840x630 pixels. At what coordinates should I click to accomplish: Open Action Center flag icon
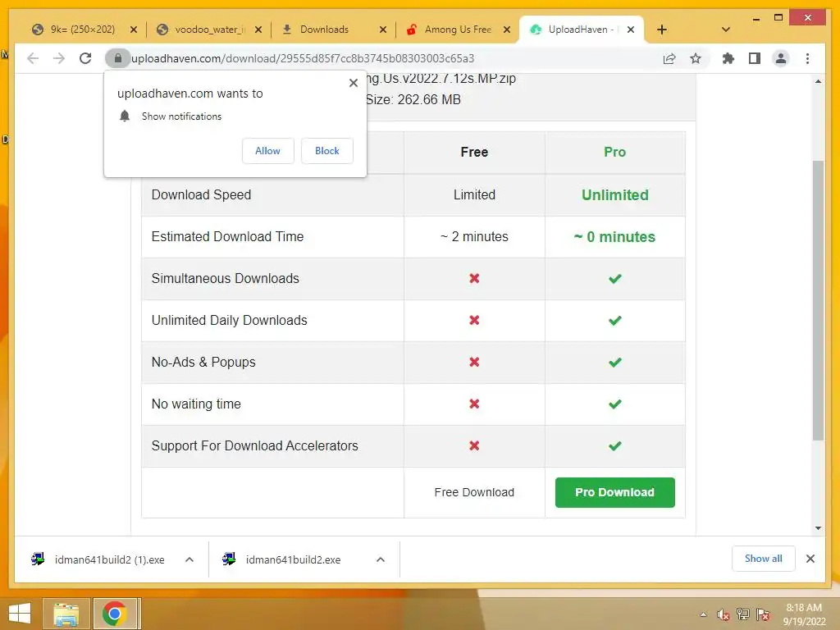tap(763, 614)
